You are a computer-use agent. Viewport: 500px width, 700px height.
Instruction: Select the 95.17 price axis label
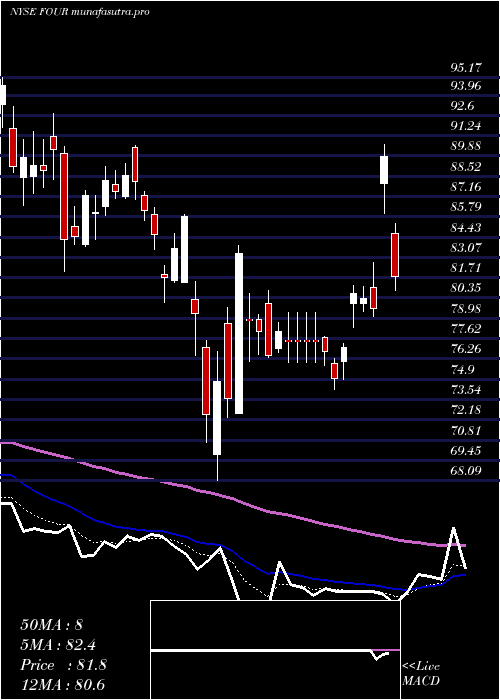(x=465, y=68)
